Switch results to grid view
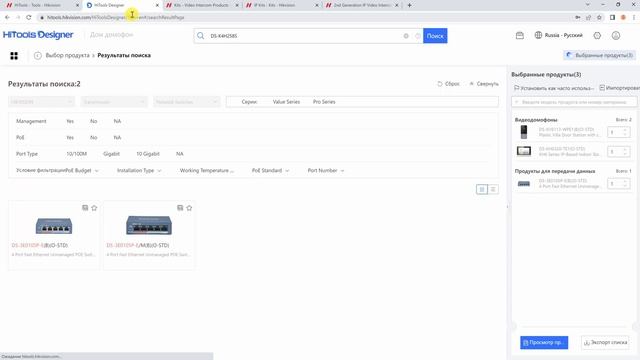Viewport: 640px width, 360px height. click(x=482, y=189)
